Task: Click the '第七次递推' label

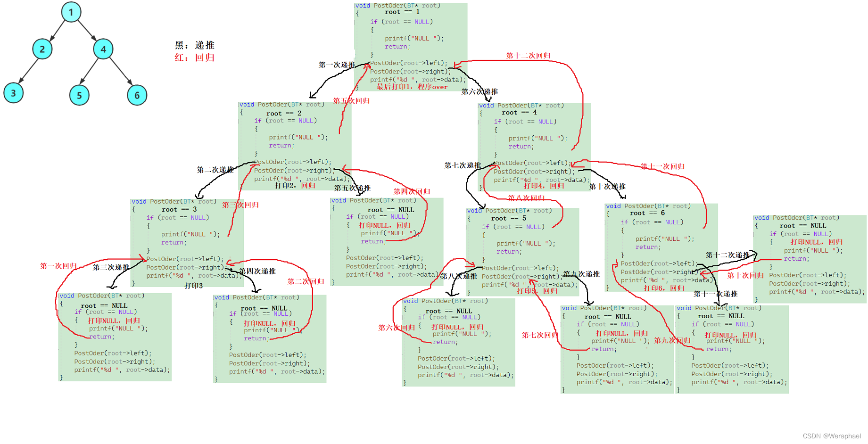Action: [463, 165]
